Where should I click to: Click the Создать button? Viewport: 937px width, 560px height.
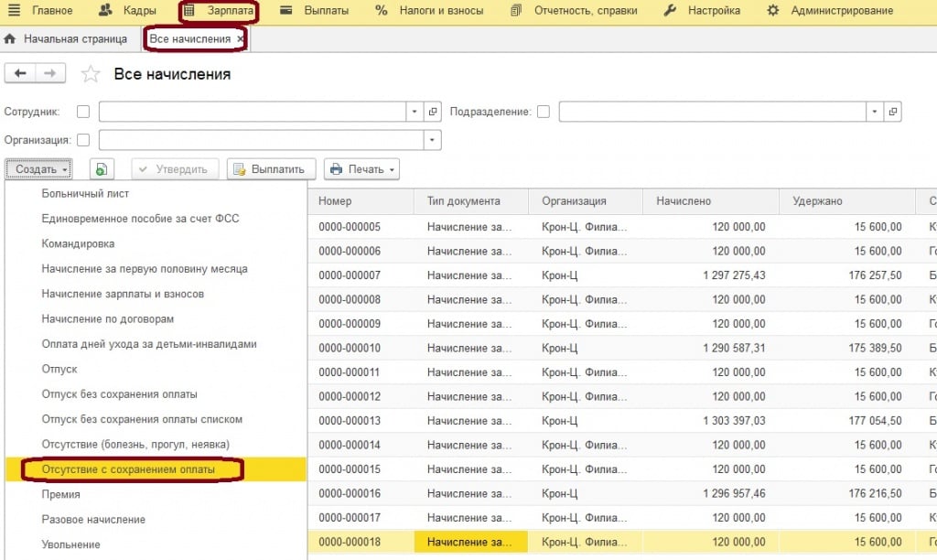[x=38, y=169]
